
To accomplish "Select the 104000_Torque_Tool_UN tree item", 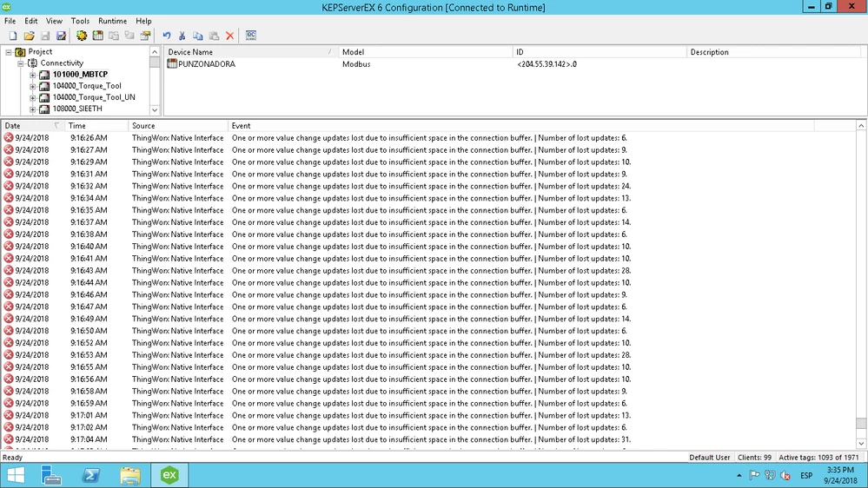I will point(94,97).
